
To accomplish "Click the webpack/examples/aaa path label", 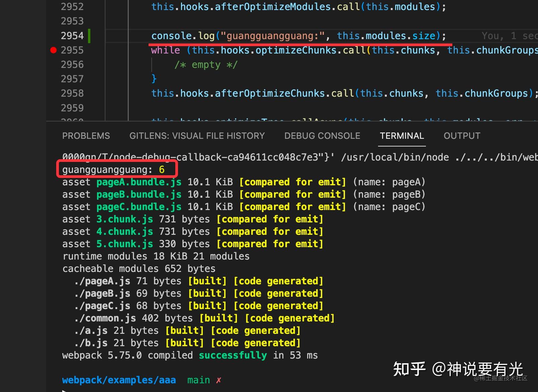I will click(119, 380).
